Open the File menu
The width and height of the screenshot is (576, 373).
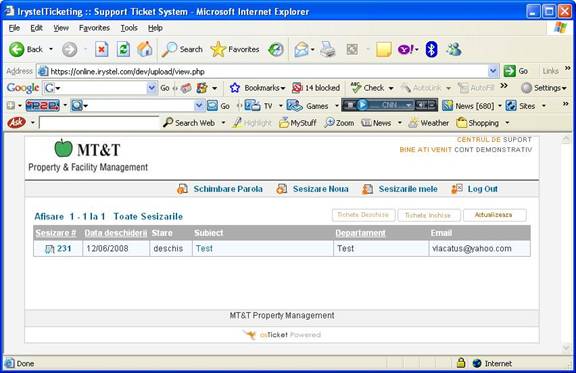click(14, 28)
